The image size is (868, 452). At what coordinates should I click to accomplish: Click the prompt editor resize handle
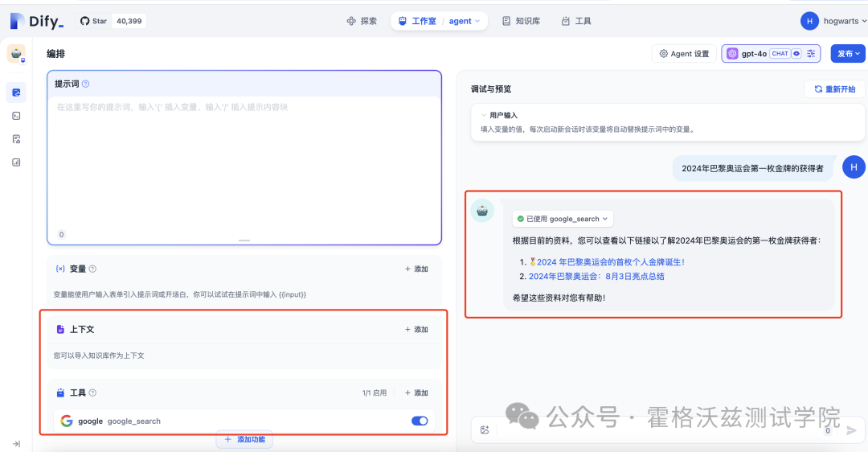(244, 240)
